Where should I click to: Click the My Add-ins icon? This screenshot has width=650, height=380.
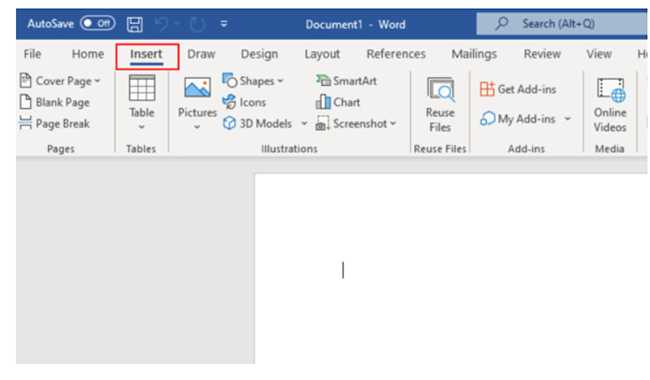[488, 119]
